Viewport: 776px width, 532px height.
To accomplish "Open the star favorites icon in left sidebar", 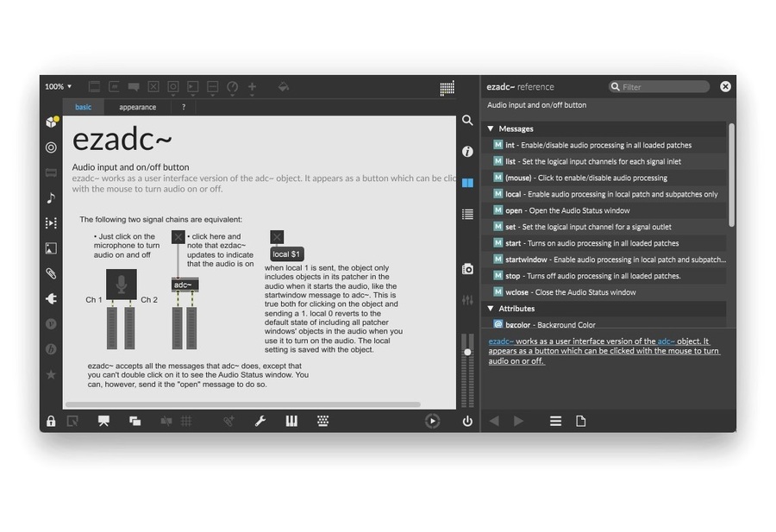I will (x=51, y=374).
